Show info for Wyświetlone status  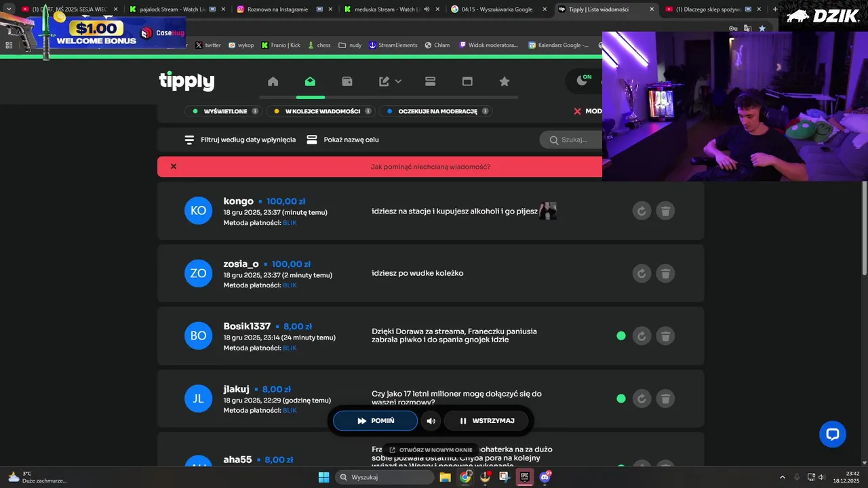pyautogui.click(x=255, y=111)
